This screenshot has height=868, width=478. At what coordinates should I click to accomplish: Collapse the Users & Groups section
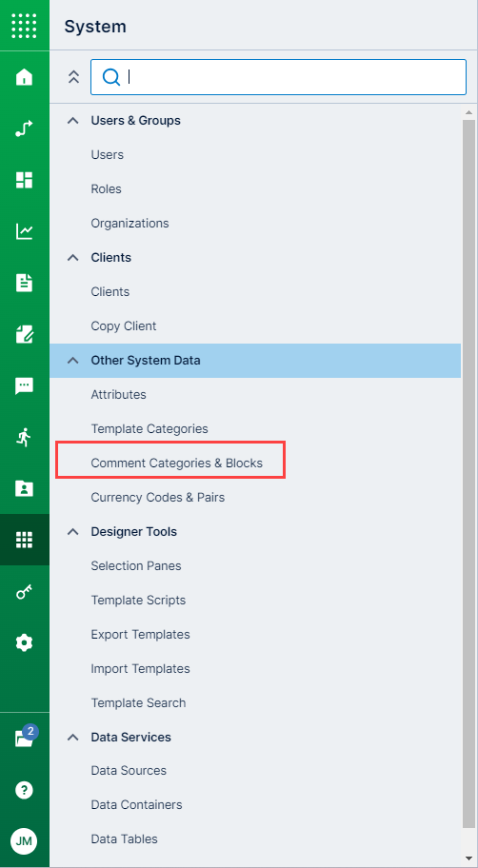(x=72, y=120)
